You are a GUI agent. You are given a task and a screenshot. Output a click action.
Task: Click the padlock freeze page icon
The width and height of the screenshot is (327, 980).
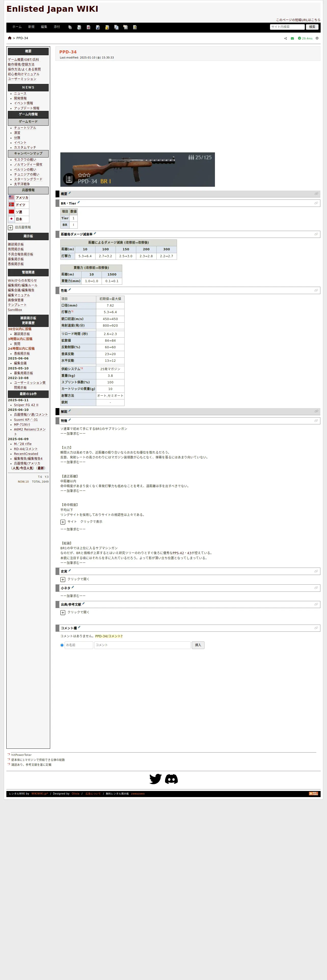[107, 27]
